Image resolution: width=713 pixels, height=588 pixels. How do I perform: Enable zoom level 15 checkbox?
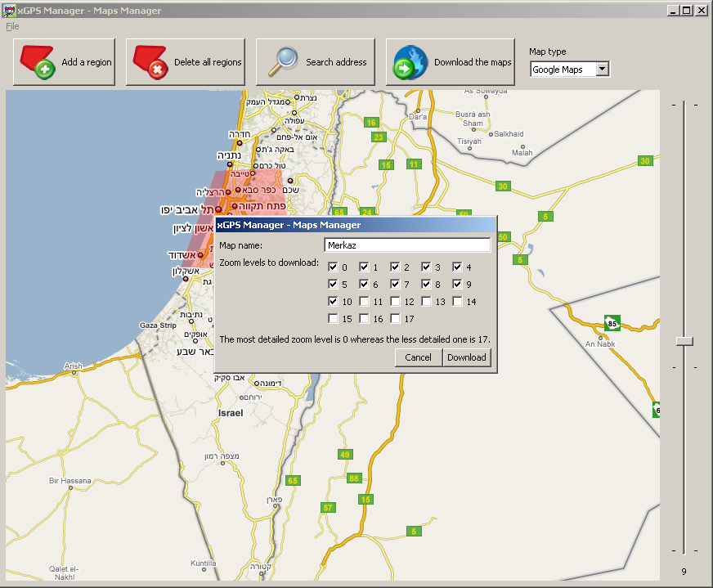(x=333, y=319)
